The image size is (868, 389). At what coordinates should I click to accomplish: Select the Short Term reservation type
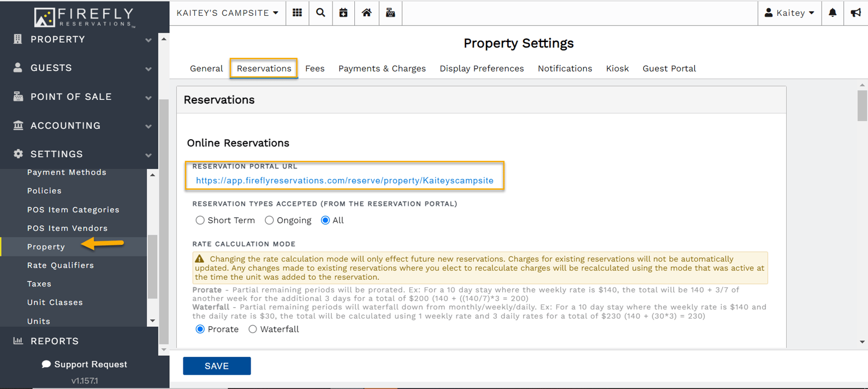200,220
